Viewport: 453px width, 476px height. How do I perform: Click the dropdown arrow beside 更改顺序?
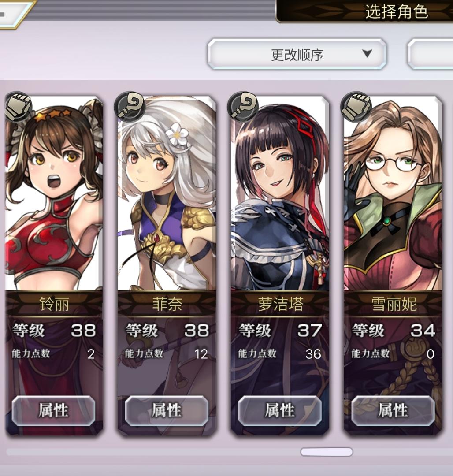(x=367, y=53)
